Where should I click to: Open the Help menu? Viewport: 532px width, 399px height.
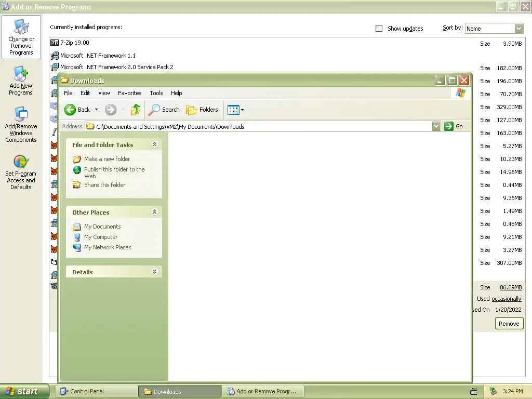coord(177,93)
